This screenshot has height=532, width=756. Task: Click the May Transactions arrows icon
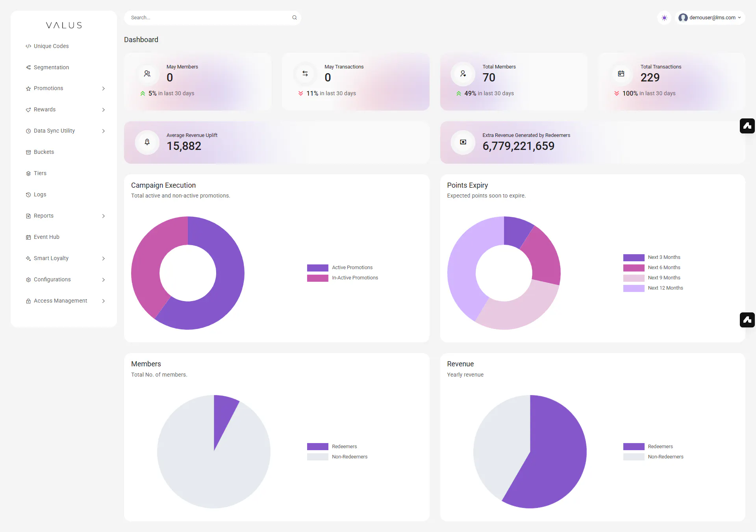305,74
